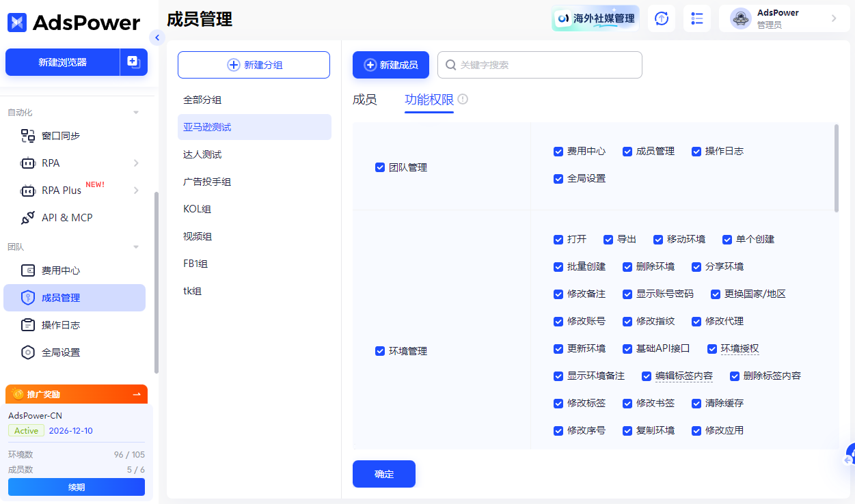The width and height of the screenshot is (855, 504).
Task: Click inside the 关键字搜索 search field
Action: 539,64
